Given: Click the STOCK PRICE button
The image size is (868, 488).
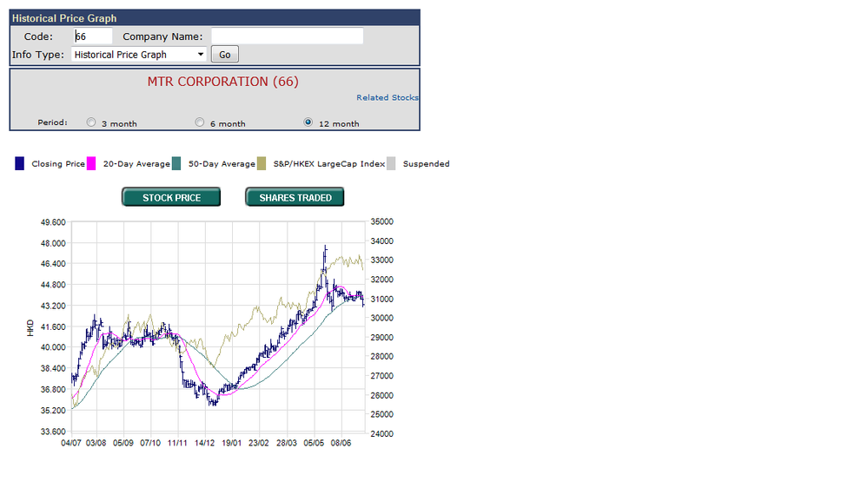Looking at the screenshot, I should point(172,197).
